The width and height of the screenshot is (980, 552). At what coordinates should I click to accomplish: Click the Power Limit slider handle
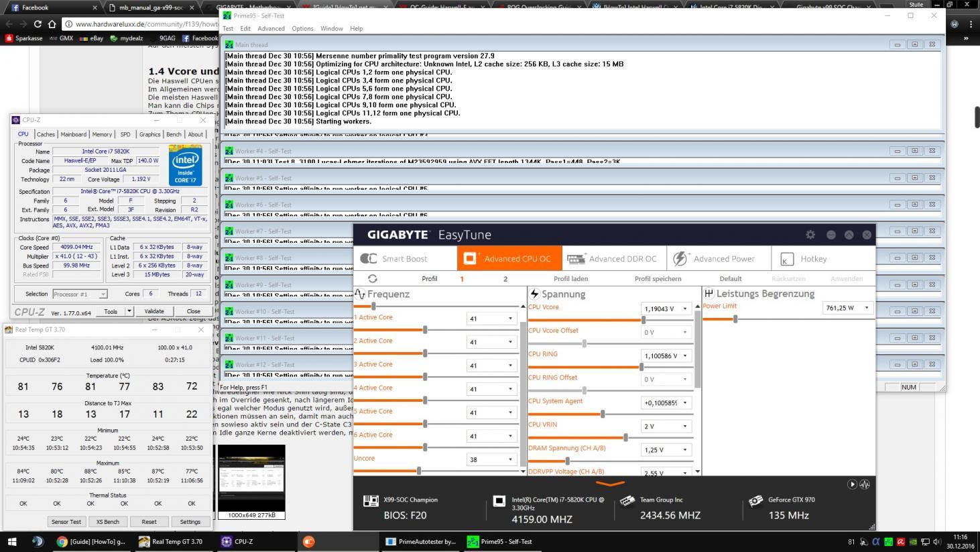[735, 319]
